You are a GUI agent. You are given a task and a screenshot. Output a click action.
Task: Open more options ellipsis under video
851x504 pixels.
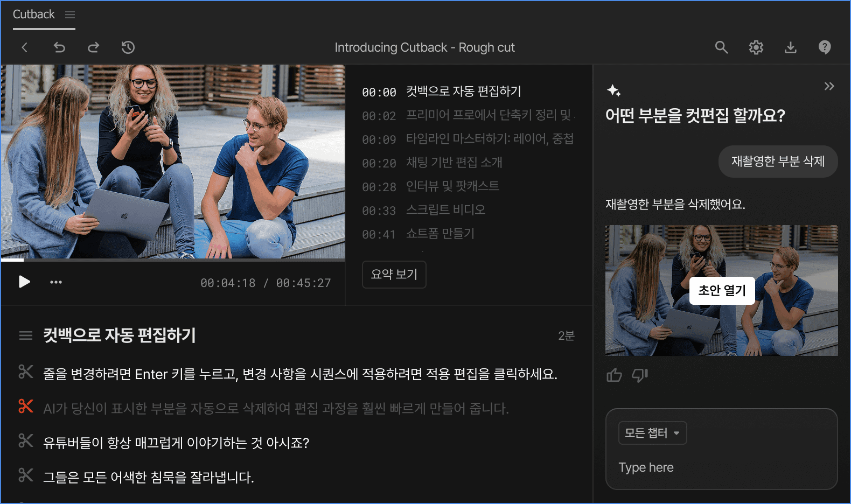(x=56, y=282)
